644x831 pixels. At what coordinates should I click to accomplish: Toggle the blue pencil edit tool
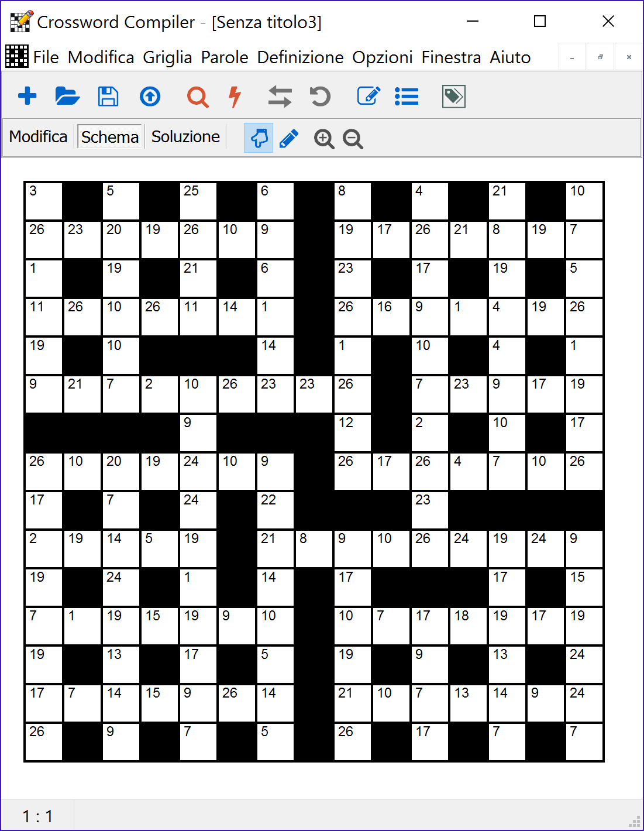(289, 139)
